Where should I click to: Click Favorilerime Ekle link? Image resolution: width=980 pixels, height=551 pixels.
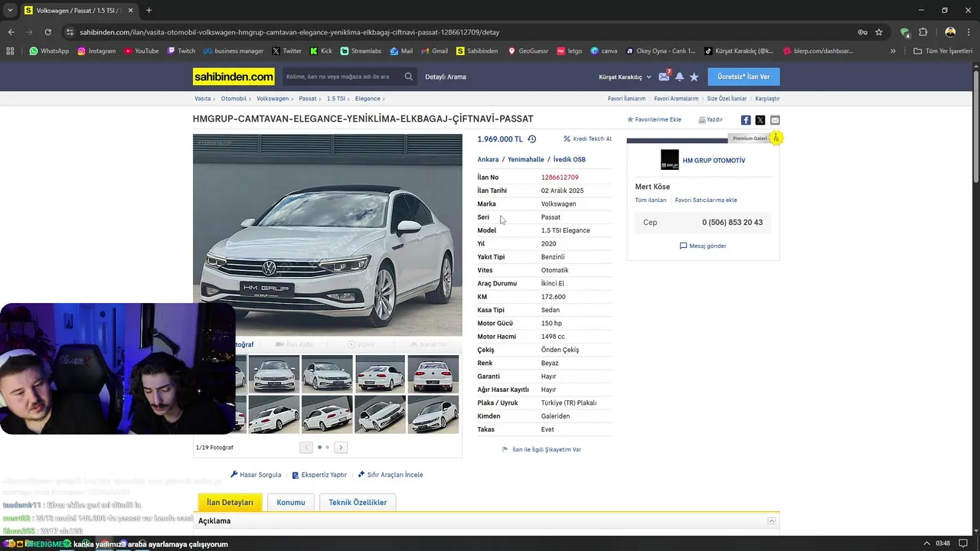coord(654,119)
